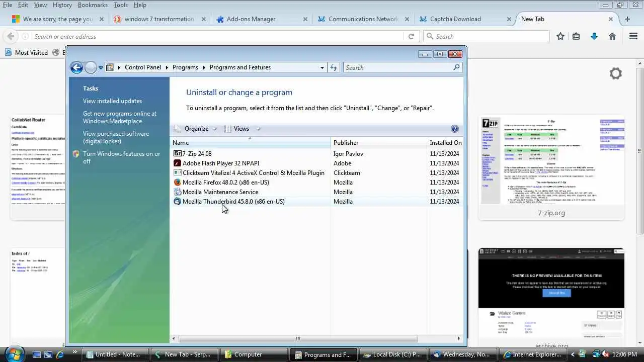Open the CollabNet Router tile thumbnail
Image resolution: width=644 pixels, height=362 pixels.
38,168
